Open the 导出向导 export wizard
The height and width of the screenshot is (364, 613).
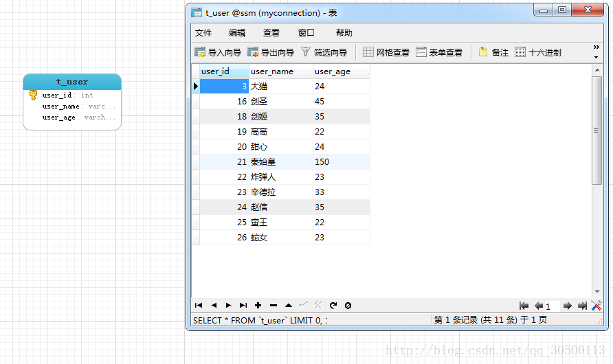coord(271,52)
